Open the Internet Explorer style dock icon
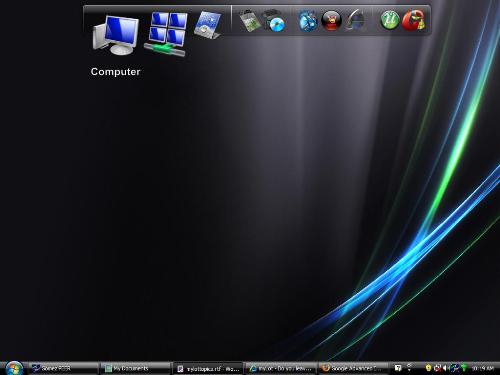 coord(356,20)
